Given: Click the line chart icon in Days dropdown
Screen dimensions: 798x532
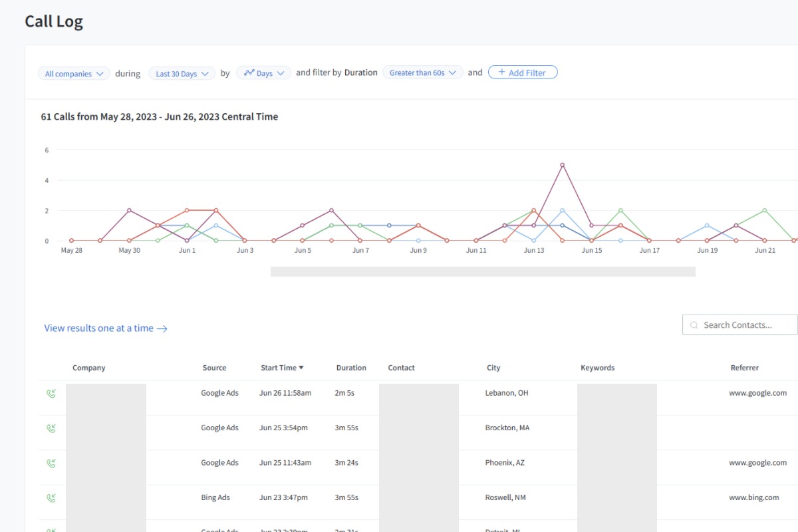Looking at the screenshot, I should coord(249,73).
